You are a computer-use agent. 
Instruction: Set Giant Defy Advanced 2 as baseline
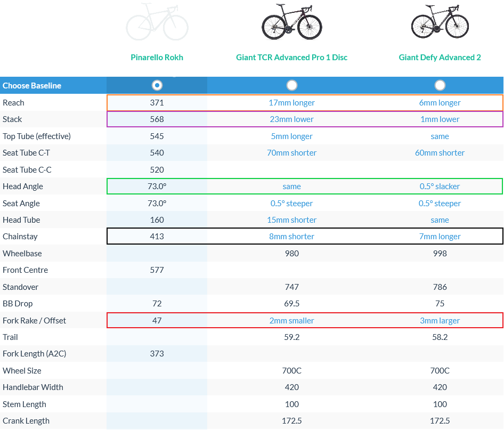[x=440, y=85]
